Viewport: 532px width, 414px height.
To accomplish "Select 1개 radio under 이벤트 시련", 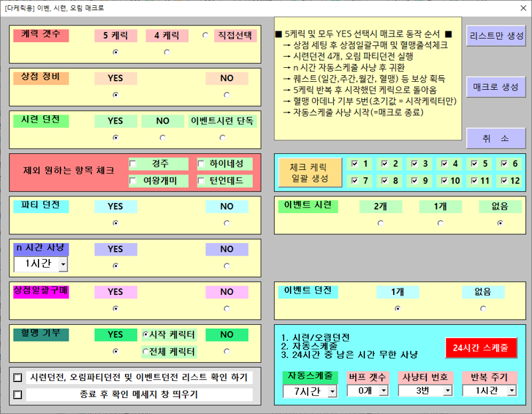I will 440,223.
